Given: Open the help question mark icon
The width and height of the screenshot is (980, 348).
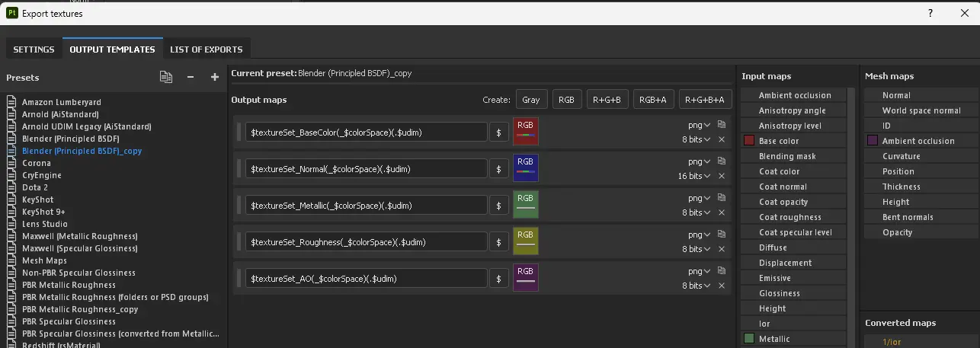Looking at the screenshot, I should [x=930, y=13].
